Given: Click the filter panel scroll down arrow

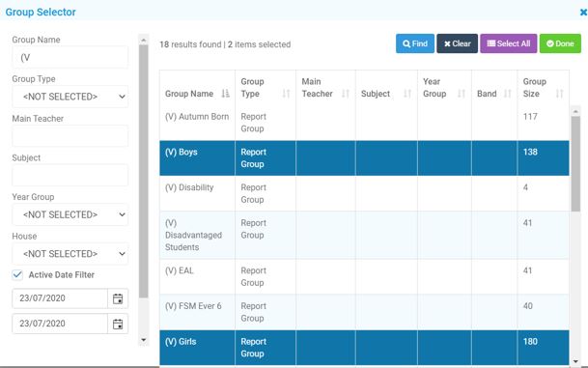Looking at the screenshot, I should (x=143, y=340).
